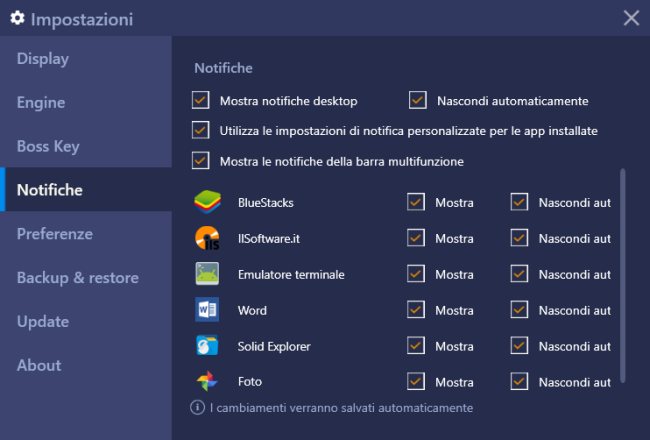Screen dimensions: 650x440
Task: Toggle Mostra checkbox for BlueStacks
Action: point(416,202)
